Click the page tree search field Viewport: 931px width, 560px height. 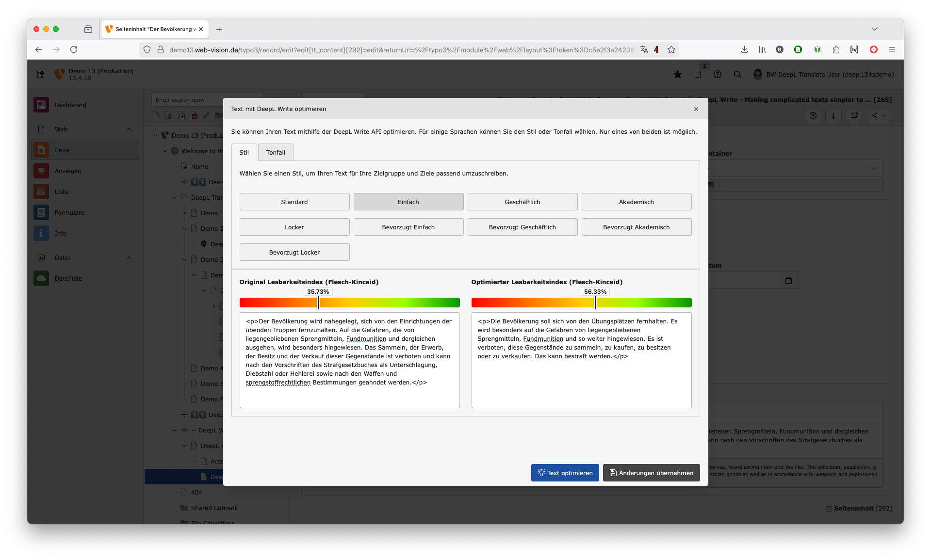pyautogui.click(x=207, y=100)
